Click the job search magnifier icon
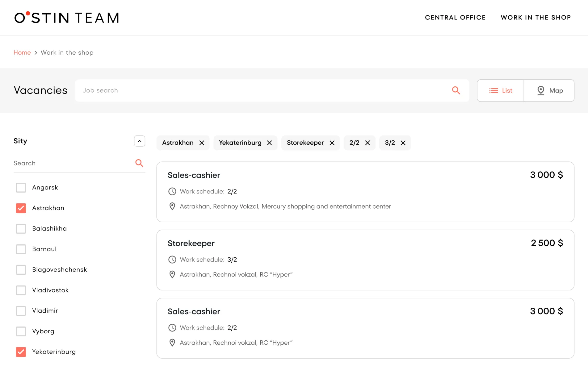This screenshot has height=366, width=588. click(456, 90)
